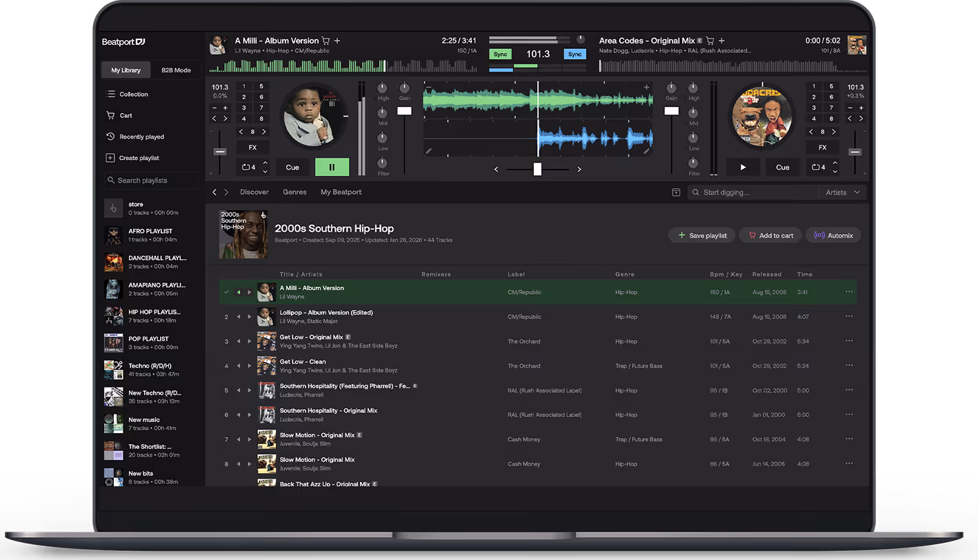978x560 pixels.
Task: Toggle green Sync on left deck
Action: click(x=500, y=54)
